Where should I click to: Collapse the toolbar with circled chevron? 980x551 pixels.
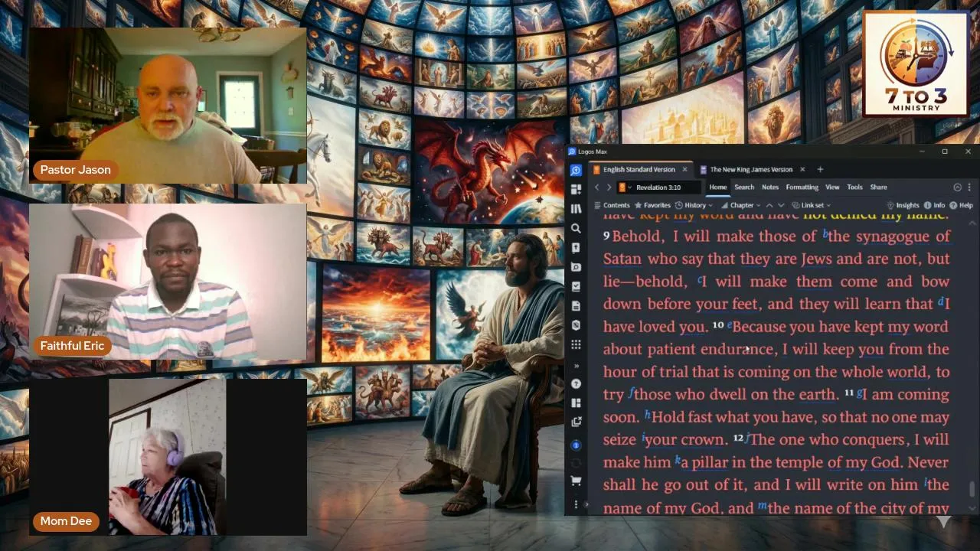(957, 187)
